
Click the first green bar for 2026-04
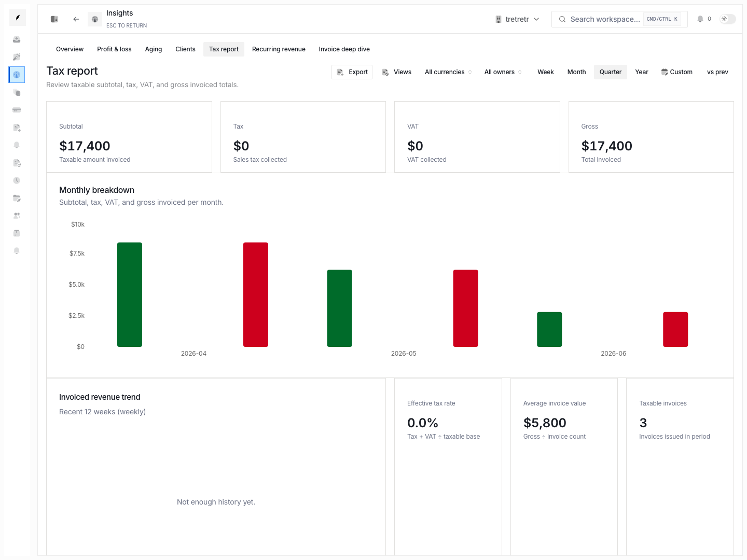pos(130,295)
